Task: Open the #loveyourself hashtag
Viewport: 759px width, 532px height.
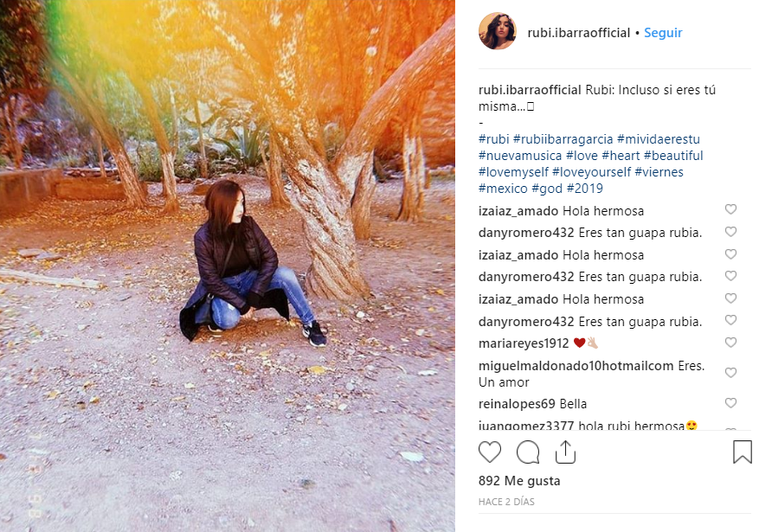Action: click(x=591, y=172)
